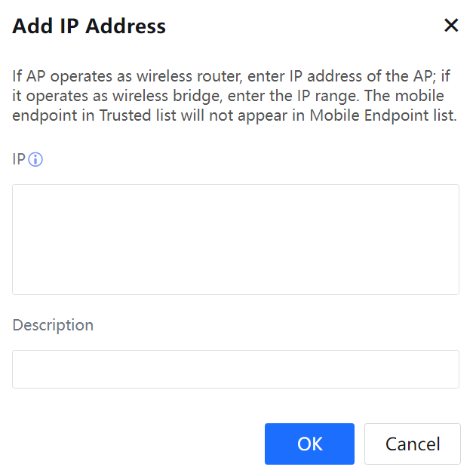Show the IP format help tooltip icon
The width and height of the screenshot is (476, 473).
tap(35, 160)
